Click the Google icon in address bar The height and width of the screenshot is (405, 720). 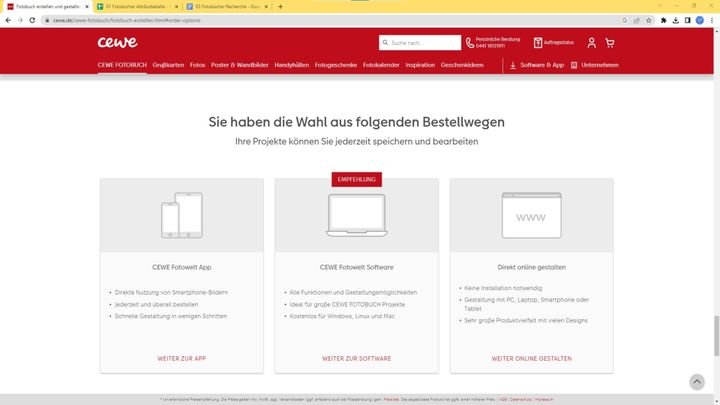coord(624,20)
